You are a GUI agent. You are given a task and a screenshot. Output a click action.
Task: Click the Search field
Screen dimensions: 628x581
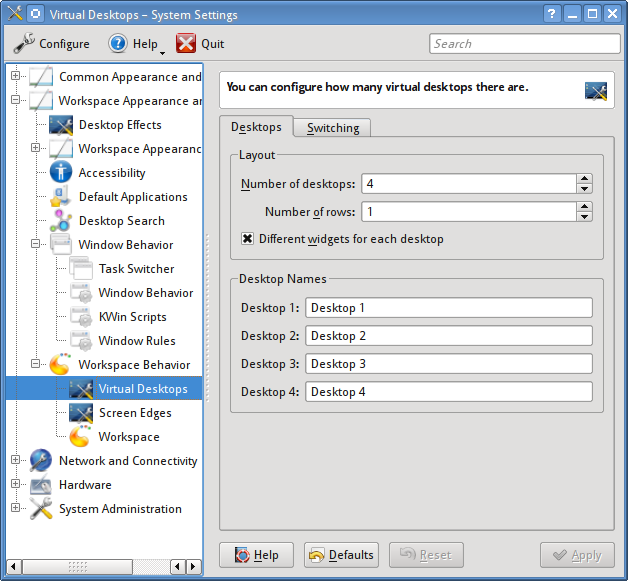(525, 43)
